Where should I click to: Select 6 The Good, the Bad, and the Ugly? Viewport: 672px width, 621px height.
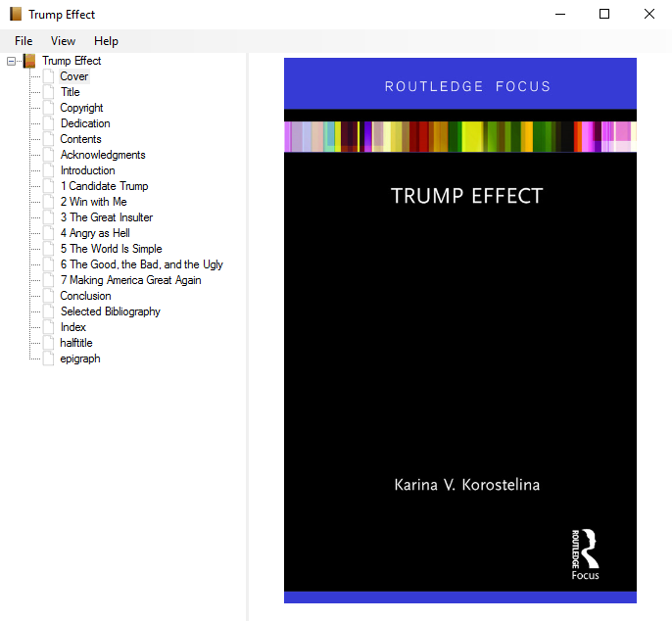(x=141, y=264)
